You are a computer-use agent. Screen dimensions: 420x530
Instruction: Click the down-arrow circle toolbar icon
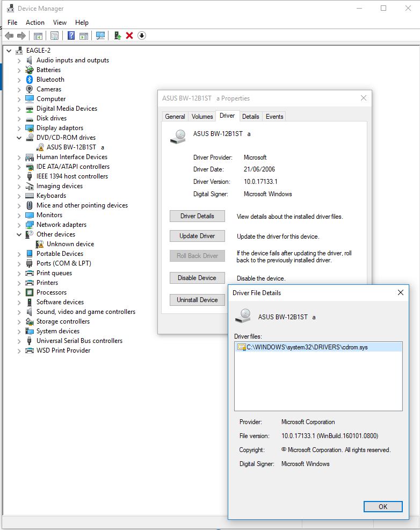[x=142, y=35]
